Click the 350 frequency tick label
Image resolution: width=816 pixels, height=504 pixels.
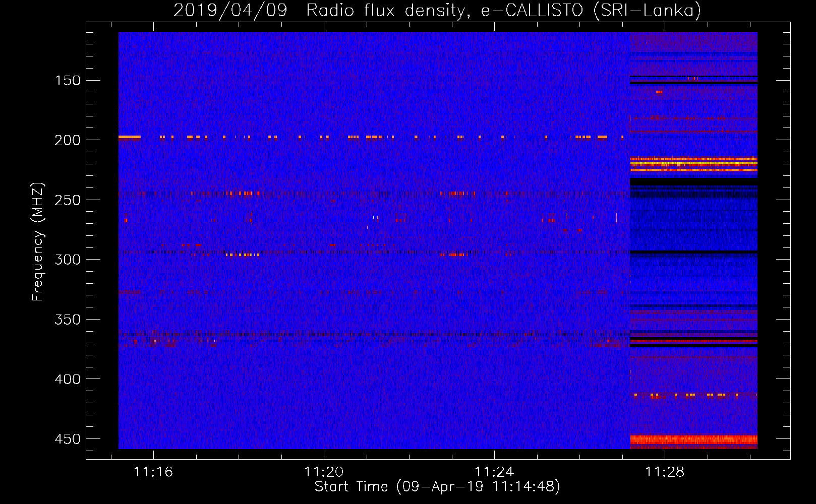coord(68,320)
